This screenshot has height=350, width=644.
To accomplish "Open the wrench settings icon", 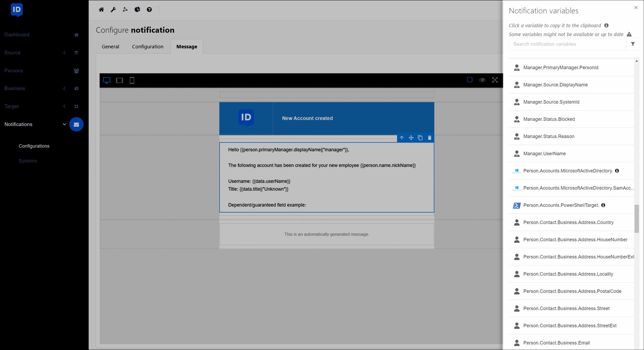I will point(113,9).
